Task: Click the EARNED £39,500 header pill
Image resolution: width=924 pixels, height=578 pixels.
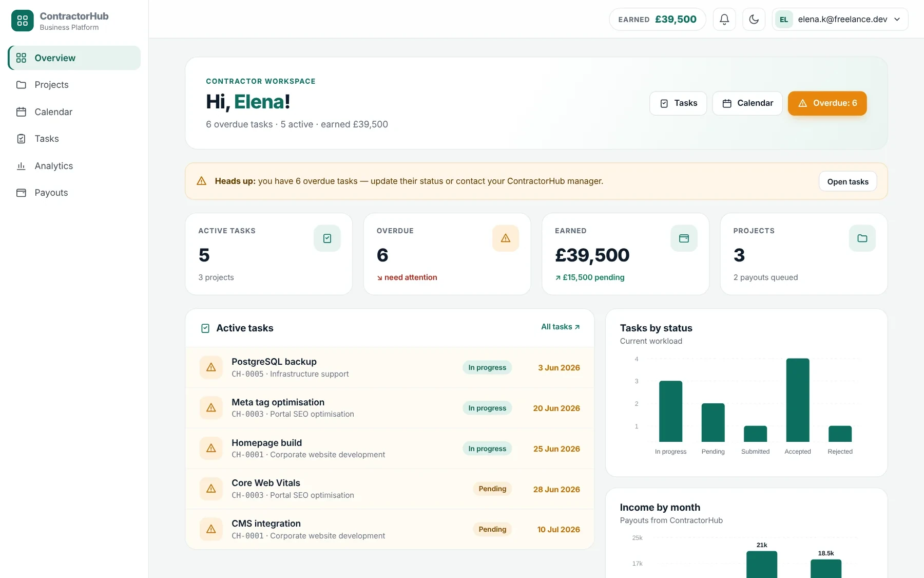Action: pyautogui.click(x=657, y=20)
